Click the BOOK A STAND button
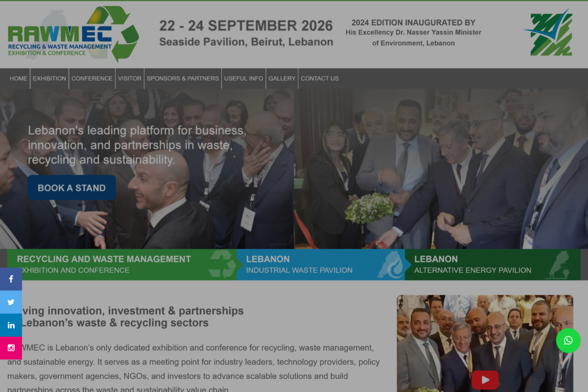This screenshot has height=392, width=588. point(72,188)
